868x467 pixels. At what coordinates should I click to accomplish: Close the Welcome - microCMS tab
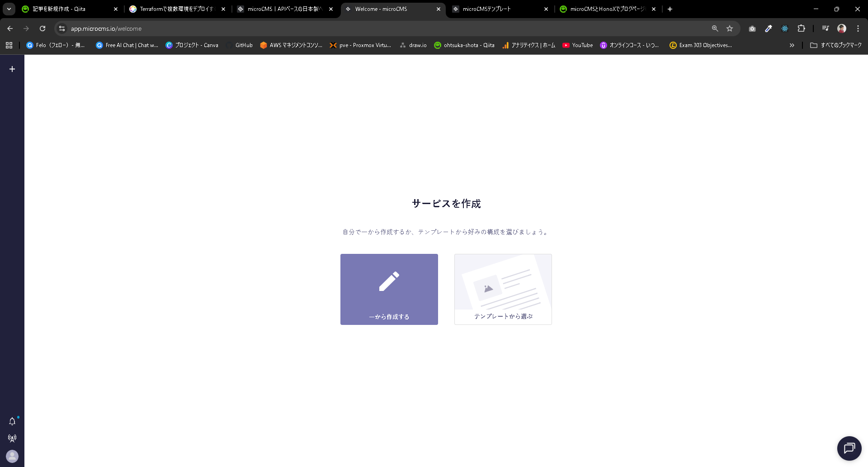(439, 9)
